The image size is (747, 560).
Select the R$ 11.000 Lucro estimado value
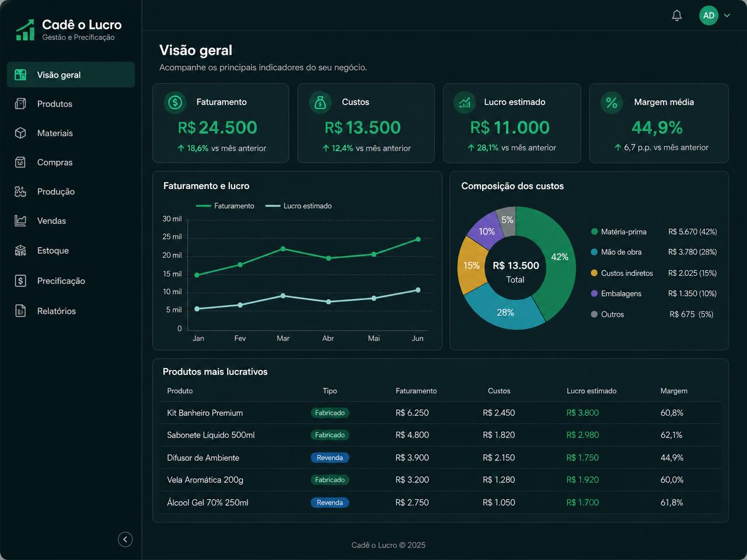(509, 127)
